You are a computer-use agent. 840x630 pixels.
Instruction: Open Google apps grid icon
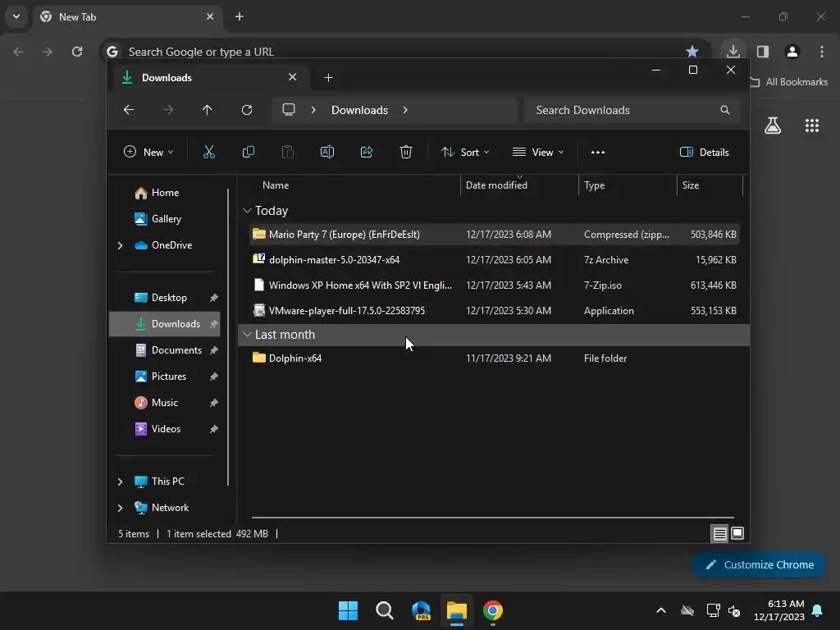click(x=812, y=126)
